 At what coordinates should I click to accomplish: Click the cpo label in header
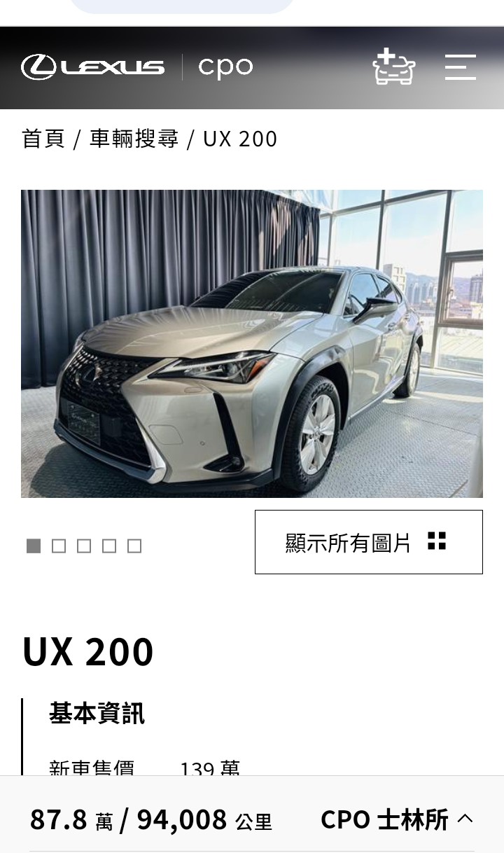click(x=225, y=68)
